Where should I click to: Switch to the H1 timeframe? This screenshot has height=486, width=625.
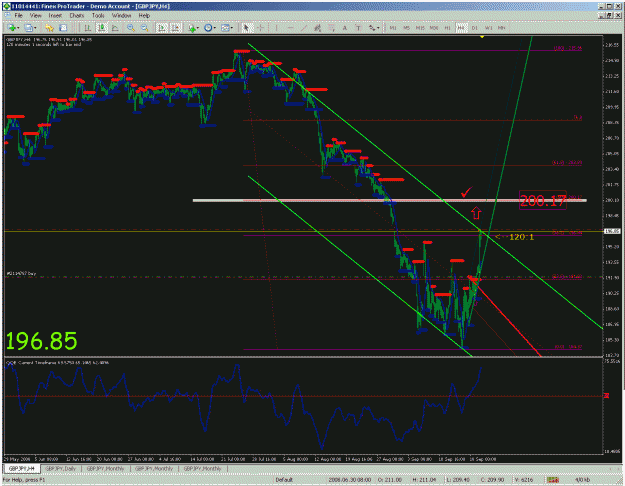click(448, 28)
